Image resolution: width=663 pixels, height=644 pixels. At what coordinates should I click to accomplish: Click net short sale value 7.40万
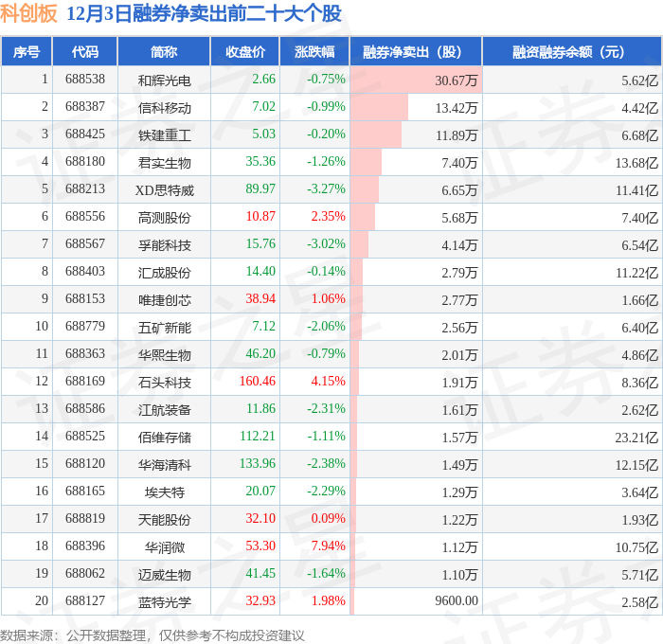pyautogui.click(x=459, y=163)
